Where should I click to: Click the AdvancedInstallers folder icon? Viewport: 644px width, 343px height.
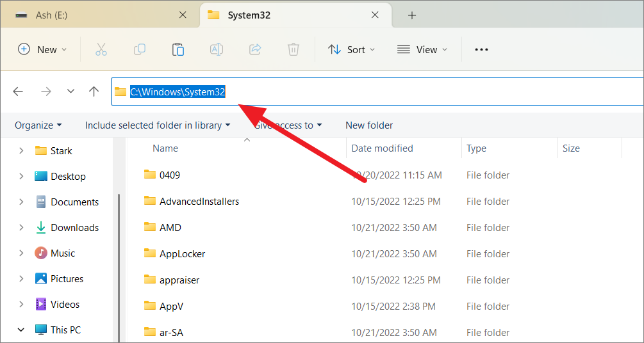coord(150,201)
